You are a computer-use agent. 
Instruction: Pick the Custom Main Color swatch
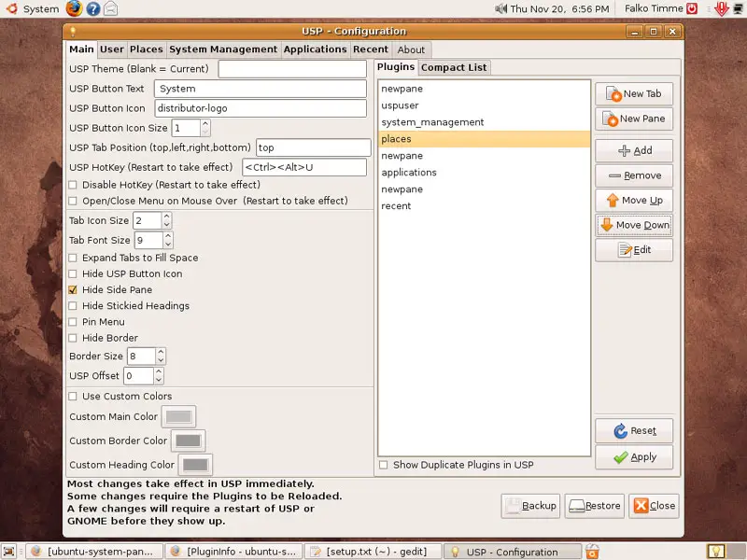click(x=178, y=416)
